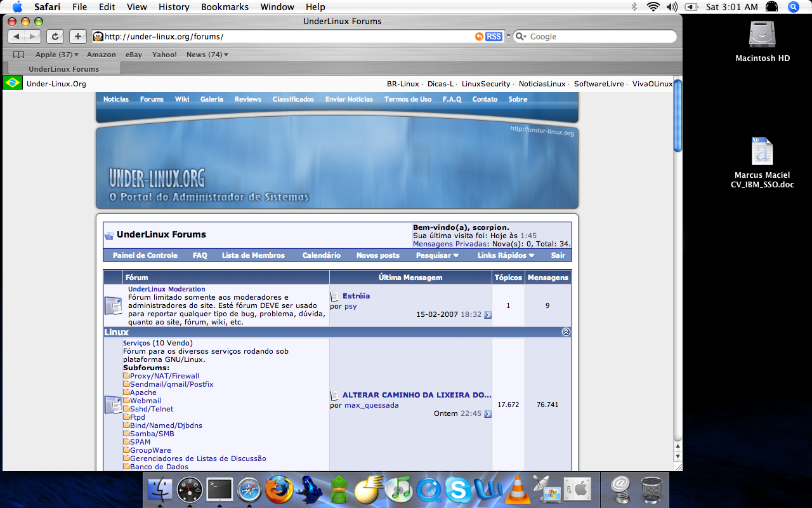Open the Noticias site navigation link
812x508 pixels.
116,99
